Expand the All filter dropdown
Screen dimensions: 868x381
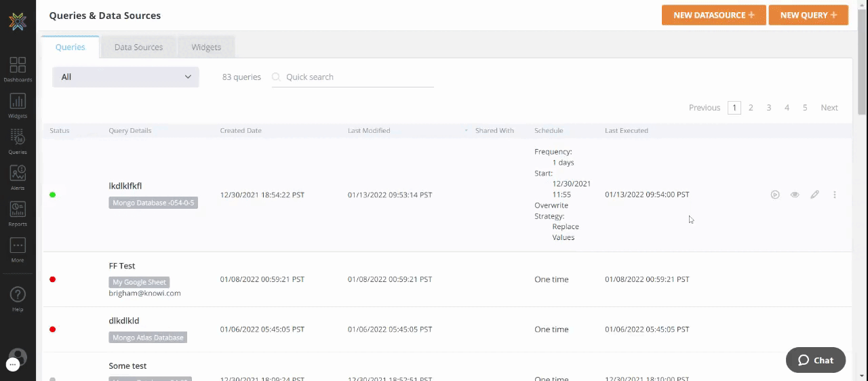click(125, 77)
